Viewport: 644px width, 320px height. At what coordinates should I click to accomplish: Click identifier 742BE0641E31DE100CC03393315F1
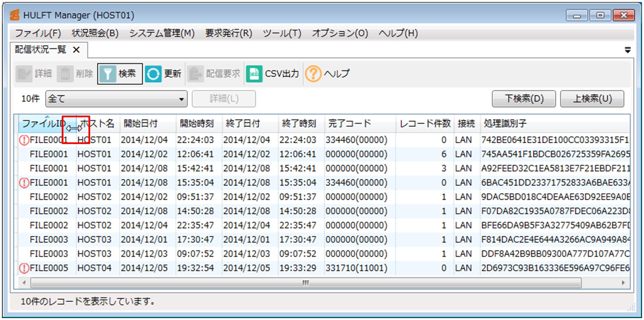click(x=555, y=140)
